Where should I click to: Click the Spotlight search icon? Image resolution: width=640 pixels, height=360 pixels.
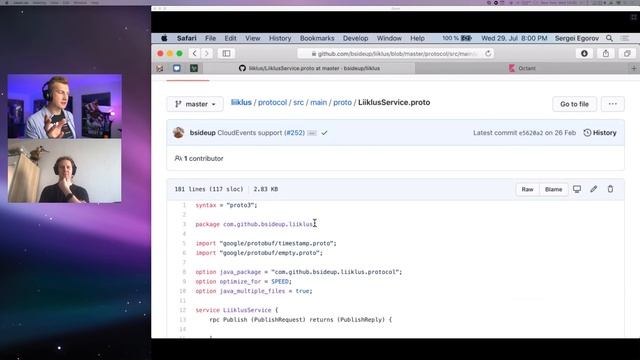tap(609, 38)
